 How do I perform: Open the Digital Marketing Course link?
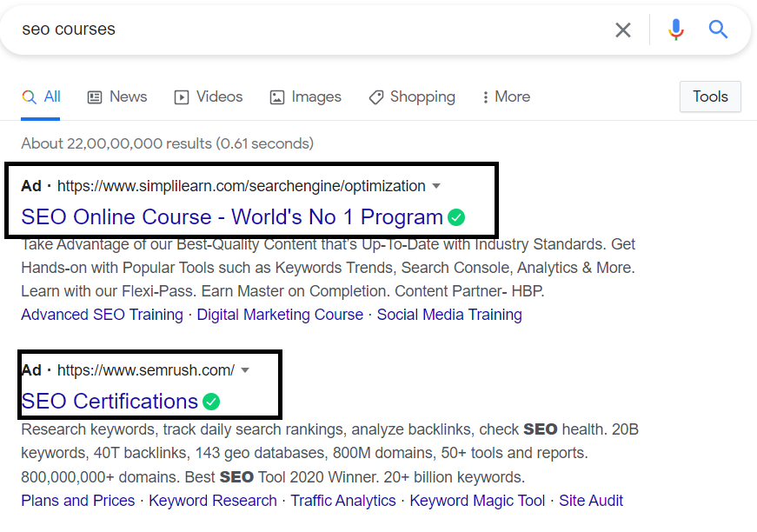coord(280,315)
